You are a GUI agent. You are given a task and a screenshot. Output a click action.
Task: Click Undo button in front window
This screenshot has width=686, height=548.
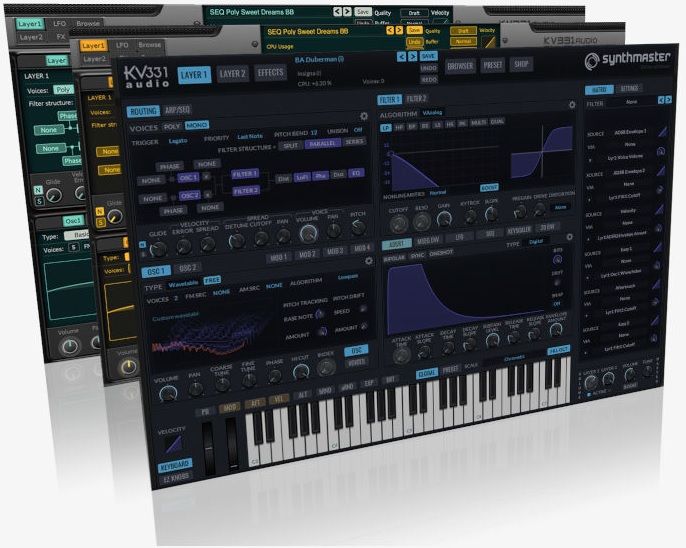[428, 68]
